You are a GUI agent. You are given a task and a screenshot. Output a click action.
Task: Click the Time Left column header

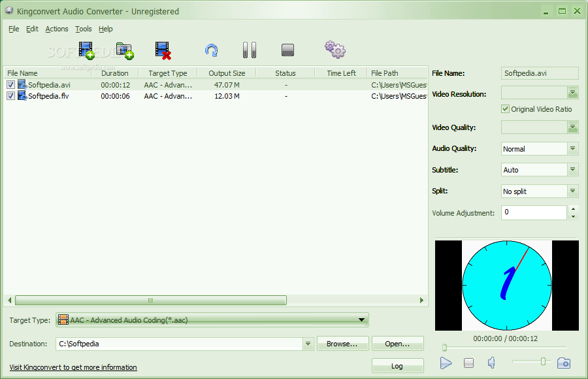[341, 73]
